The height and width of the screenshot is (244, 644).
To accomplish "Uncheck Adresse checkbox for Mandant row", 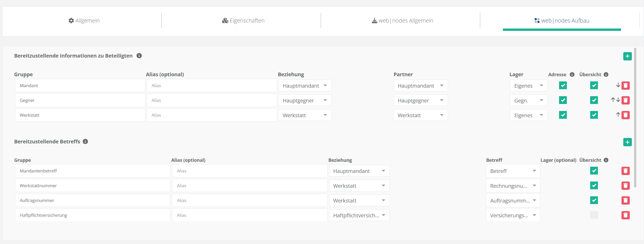I will (x=563, y=86).
